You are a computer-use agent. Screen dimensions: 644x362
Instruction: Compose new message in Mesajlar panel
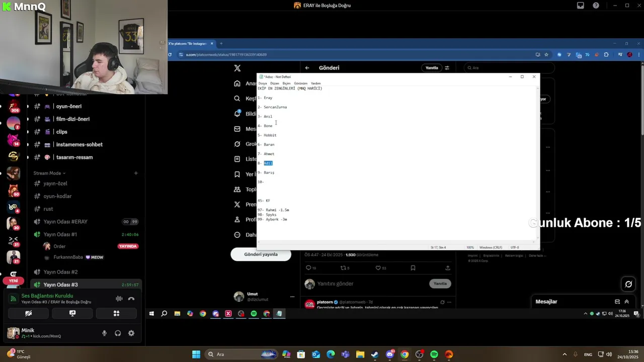(x=617, y=302)
